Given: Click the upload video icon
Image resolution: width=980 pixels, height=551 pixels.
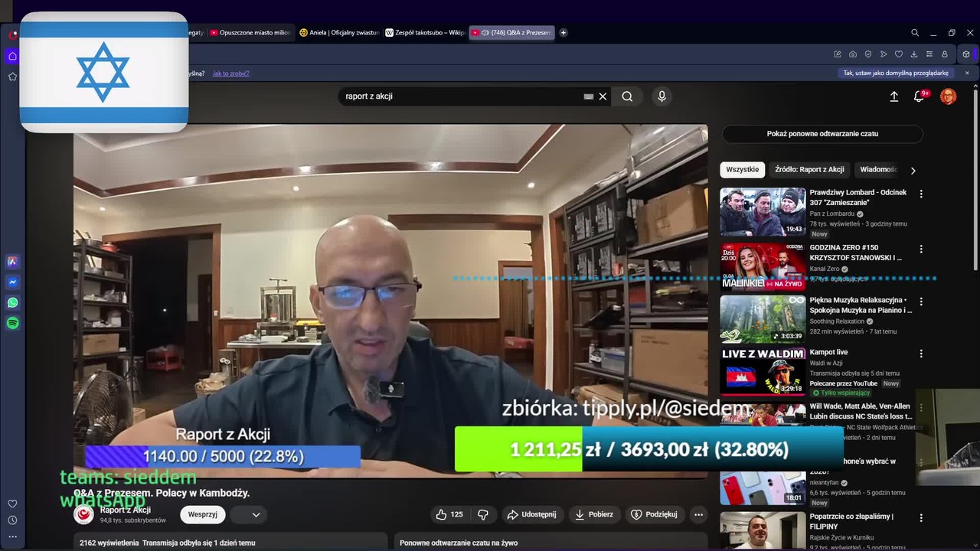Looking at the screenshot, I should [893, 96].
